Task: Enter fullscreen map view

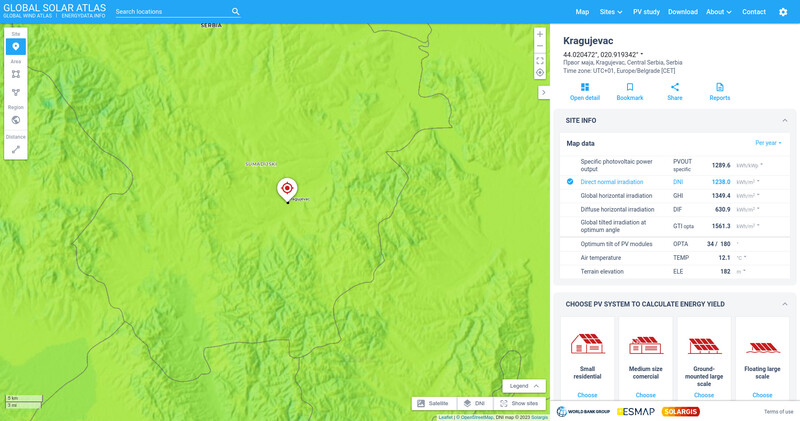Action: 540,60
